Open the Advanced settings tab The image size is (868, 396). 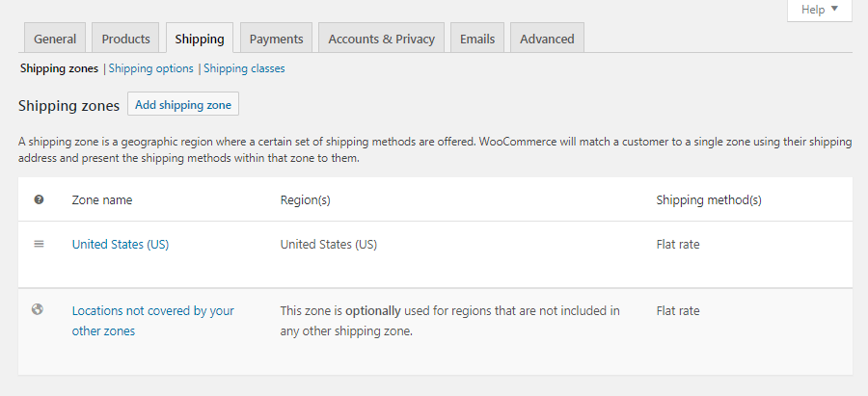pyautogui.click(x=547, y=39)
